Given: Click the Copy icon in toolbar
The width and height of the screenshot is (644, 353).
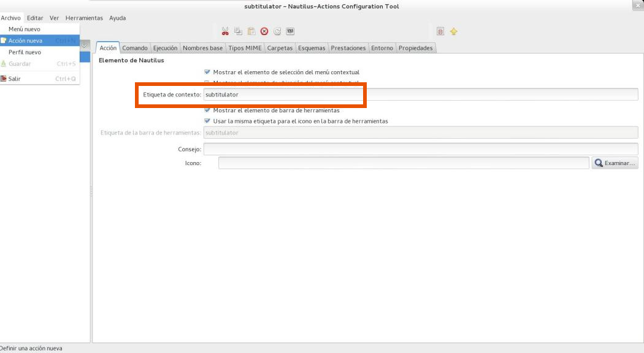Looking at the screenshot, I should [x=238, y=31].
